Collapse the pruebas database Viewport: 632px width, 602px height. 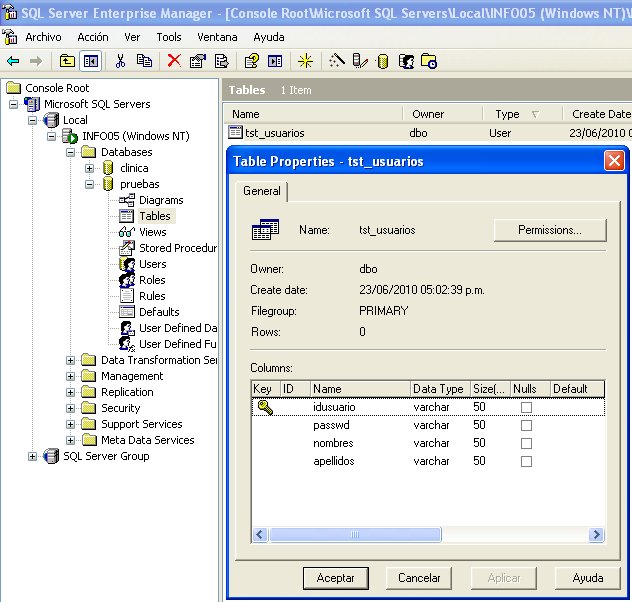[89, 185]
